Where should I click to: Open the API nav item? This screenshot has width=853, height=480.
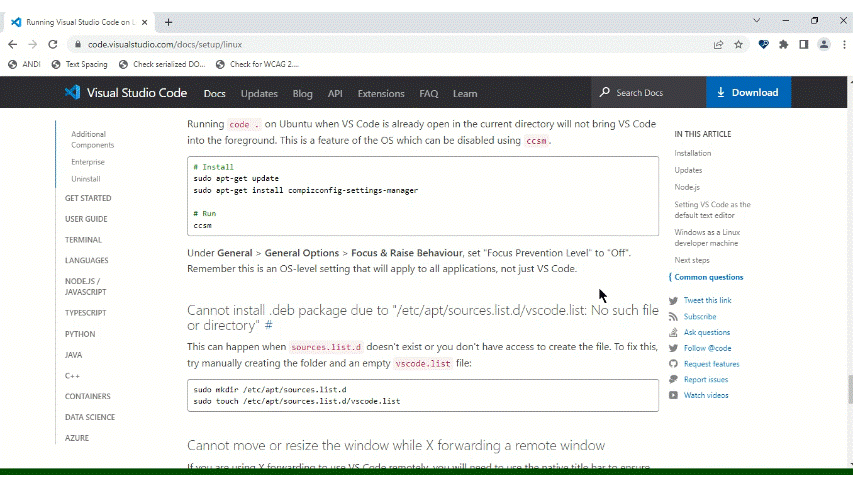(335, 94)
